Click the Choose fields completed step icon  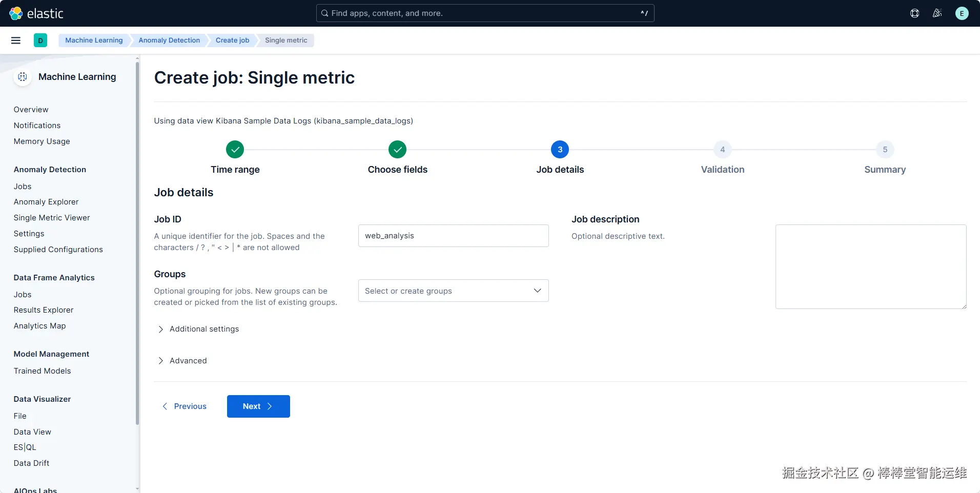click(397, 150)
